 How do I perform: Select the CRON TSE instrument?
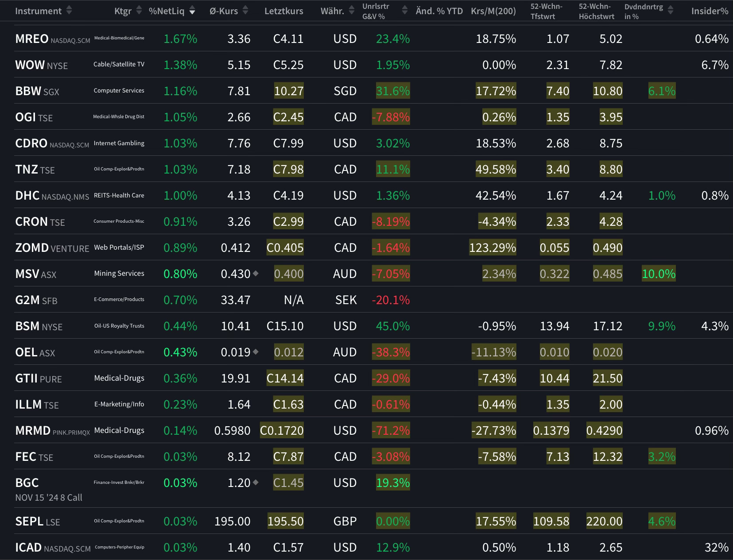40,222
